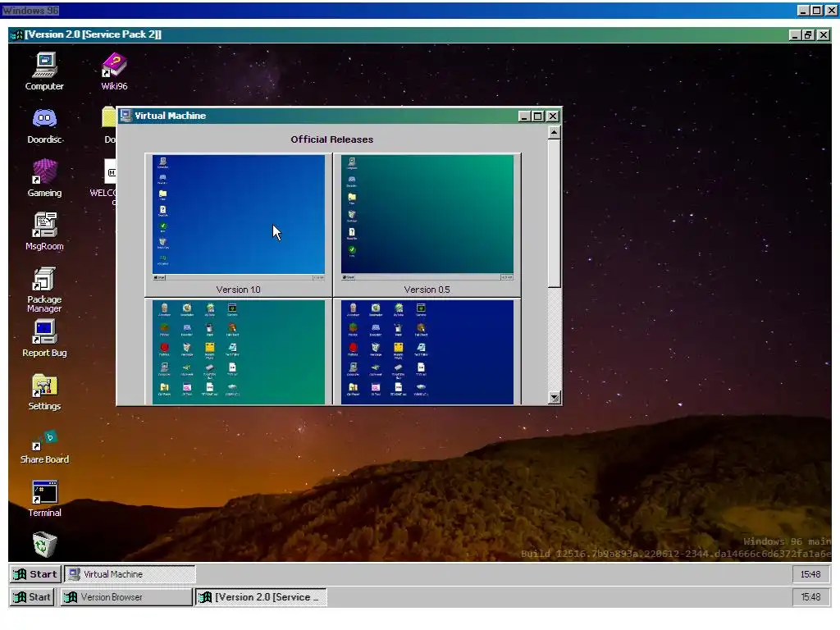The width and height of the screenshot is (840, 630).
Task: Click the inner taskbar clock 15:48
Action: click(810, 574)
